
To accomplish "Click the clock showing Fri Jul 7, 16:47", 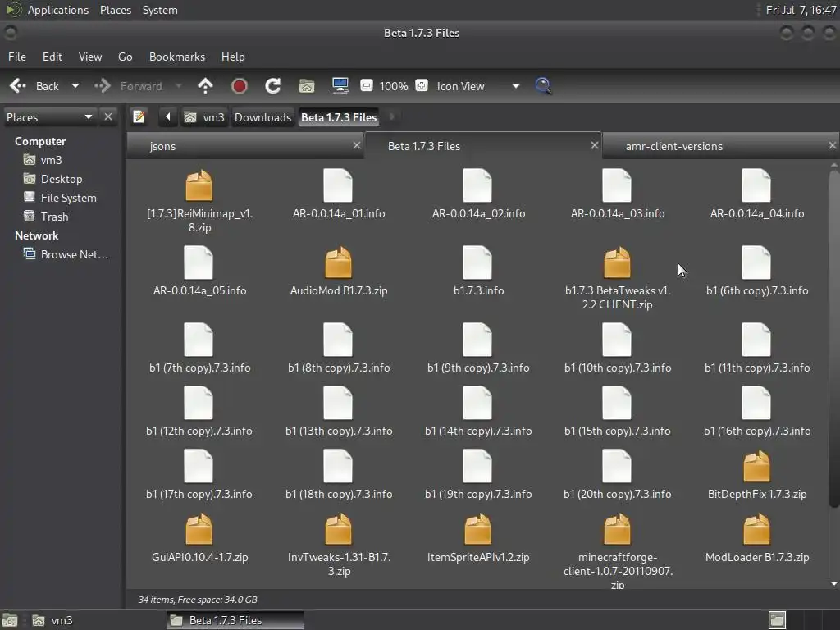I will coord(801,10).
